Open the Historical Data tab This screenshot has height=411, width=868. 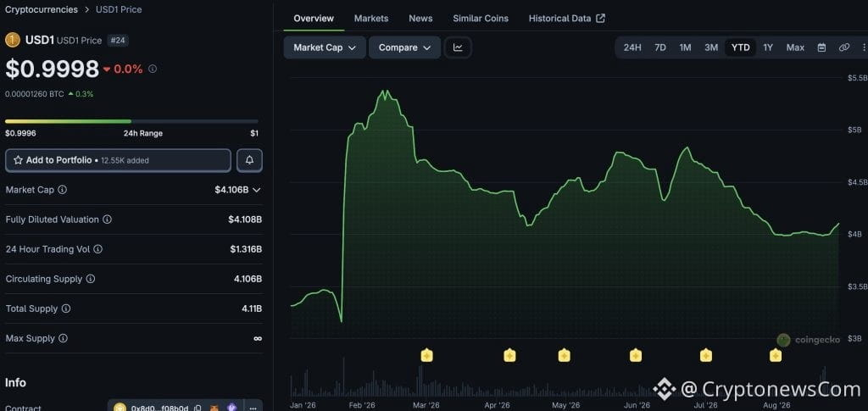[x=566, y=19]
